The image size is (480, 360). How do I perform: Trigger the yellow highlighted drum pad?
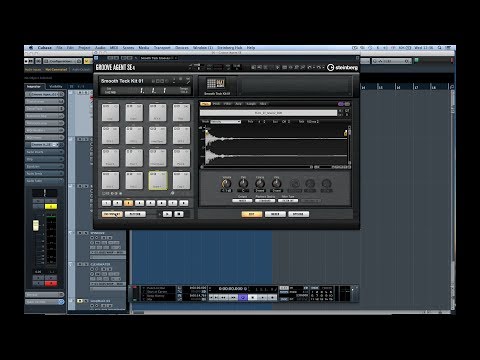(x=158, y=181)
